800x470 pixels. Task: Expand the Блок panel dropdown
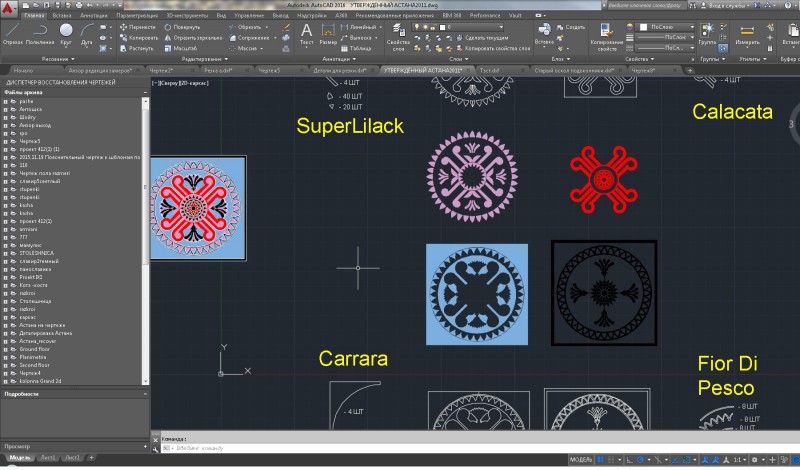point(560,59)
